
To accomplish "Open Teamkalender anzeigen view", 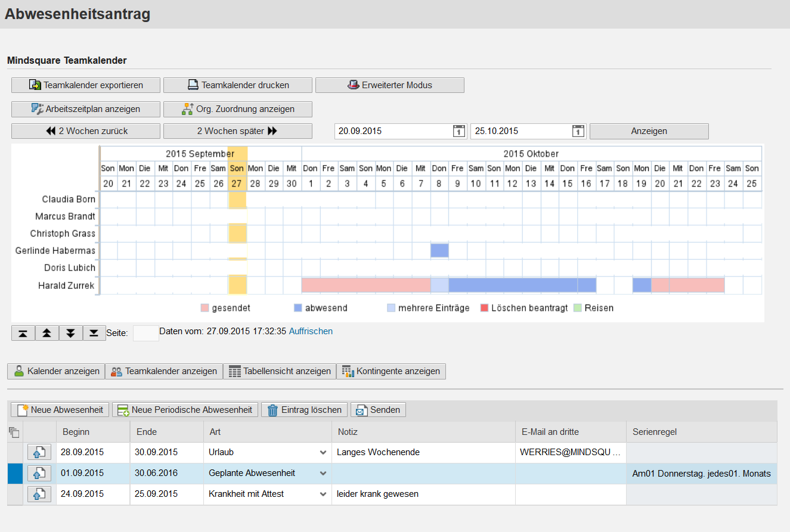I will (164, 371).
